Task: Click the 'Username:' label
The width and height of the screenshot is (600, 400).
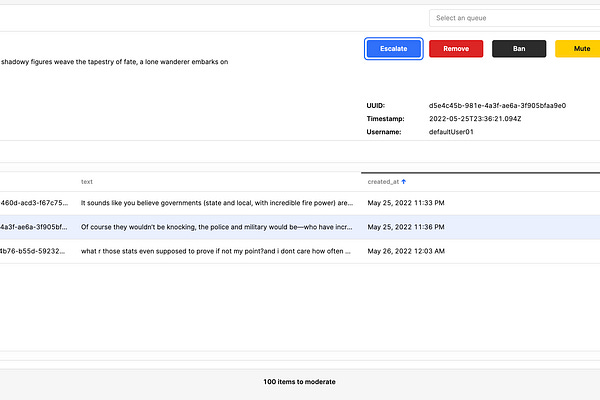Action: click(x=384, y=132)
